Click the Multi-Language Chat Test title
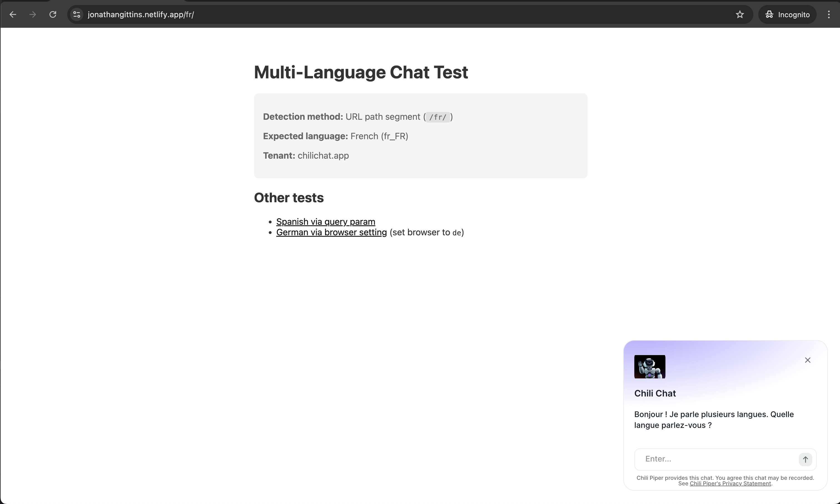This screenshot has height=504, width=840. pyautogui.click(x=361, y=72)
